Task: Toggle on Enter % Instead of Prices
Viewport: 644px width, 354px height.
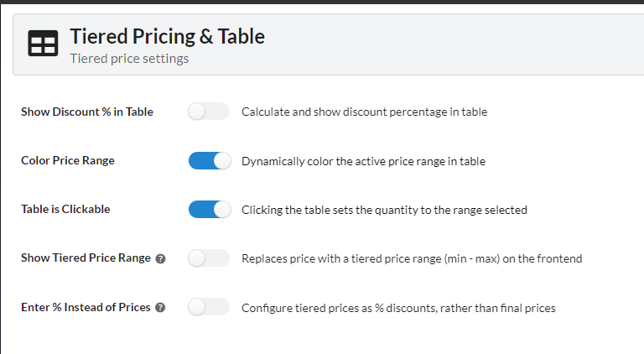Action: 209,307
